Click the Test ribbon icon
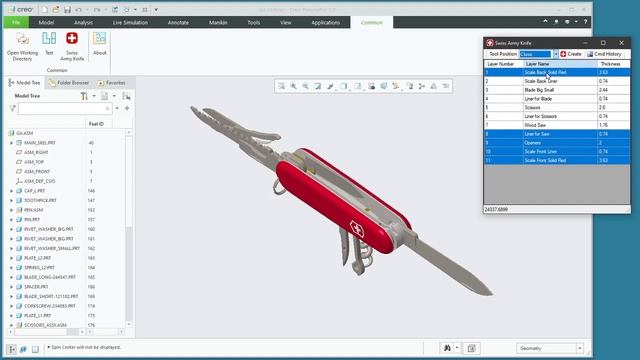The height and width of the screenshot is (360, 640). (49, 44)
